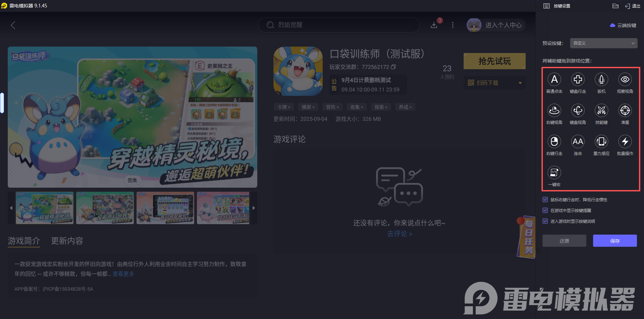Screen dimensions: 644x319
Task: Switch to the 游戏简介 tab
Action: point(24,241)
